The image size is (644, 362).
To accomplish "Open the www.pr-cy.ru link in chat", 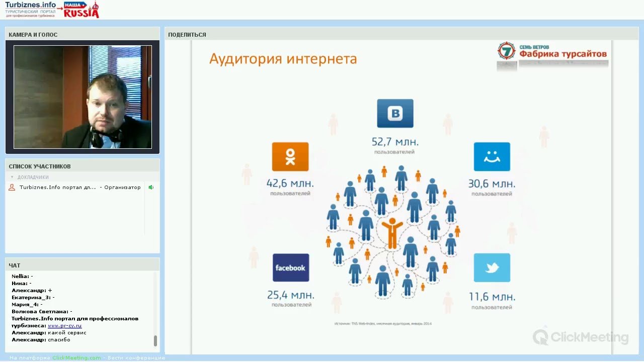I will click(x=65, y=326).
